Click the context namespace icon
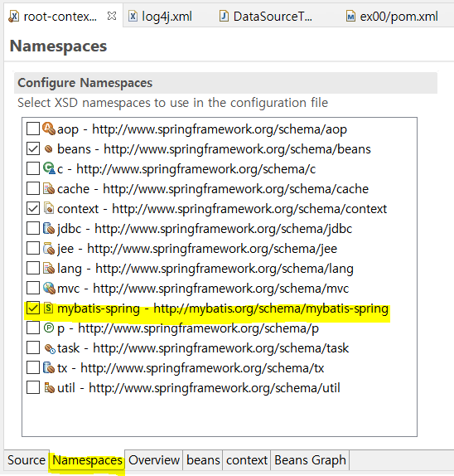 click(x=49, y=208)
